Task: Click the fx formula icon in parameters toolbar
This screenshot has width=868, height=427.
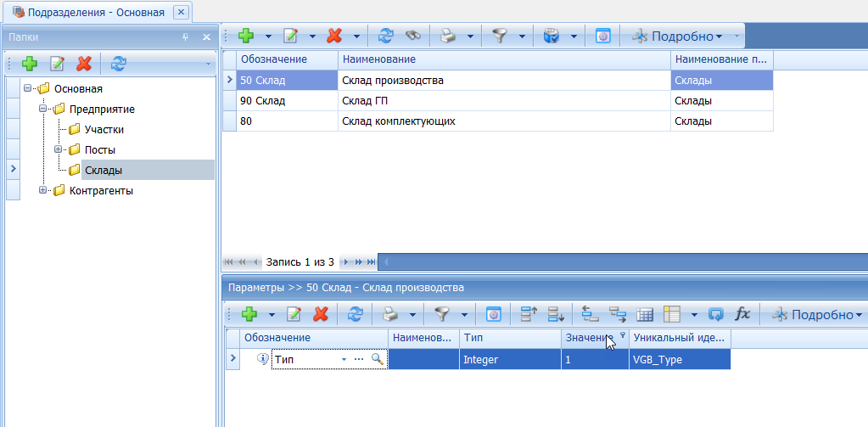Action: click(x=742, y=315)
